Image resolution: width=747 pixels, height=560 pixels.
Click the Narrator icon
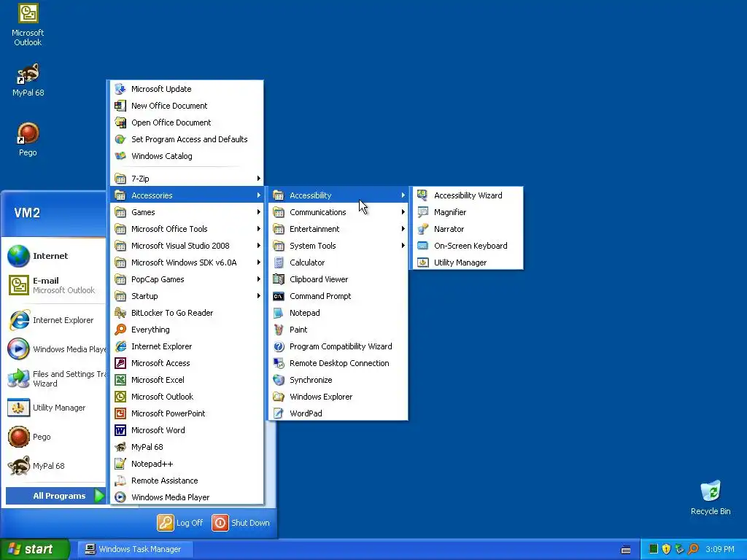tap(422, 229)
